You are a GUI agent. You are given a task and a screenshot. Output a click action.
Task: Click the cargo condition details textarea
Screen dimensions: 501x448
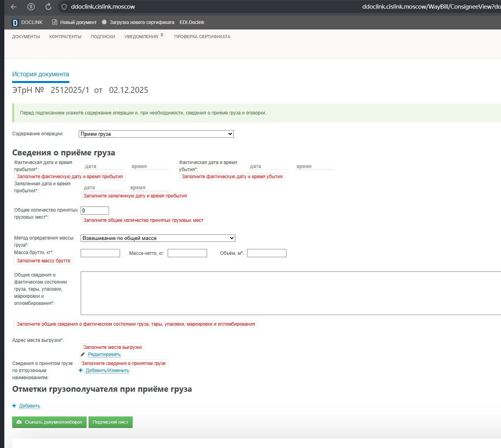291,293
